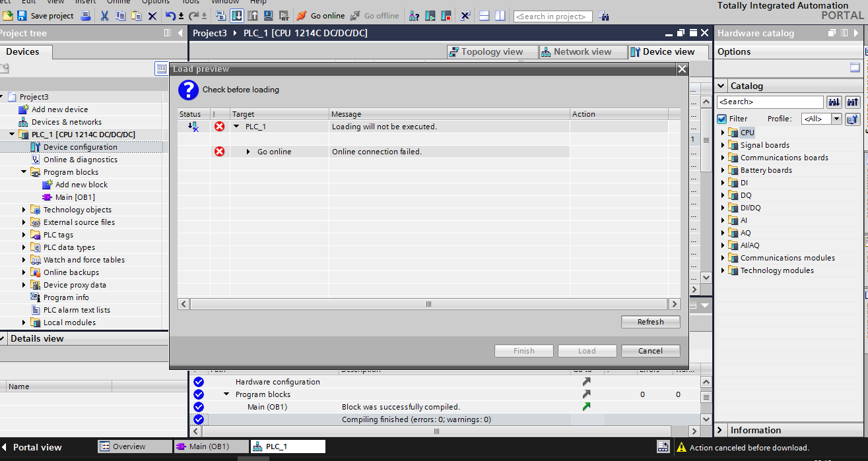The image size is (868, 461).
Task: Click the Compile icon in toolbar
Action: (221, 16)
